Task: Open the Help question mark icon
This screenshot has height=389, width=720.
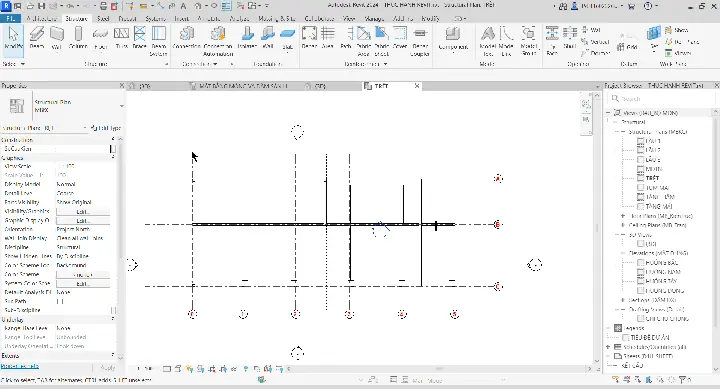Action: point(648,6)
